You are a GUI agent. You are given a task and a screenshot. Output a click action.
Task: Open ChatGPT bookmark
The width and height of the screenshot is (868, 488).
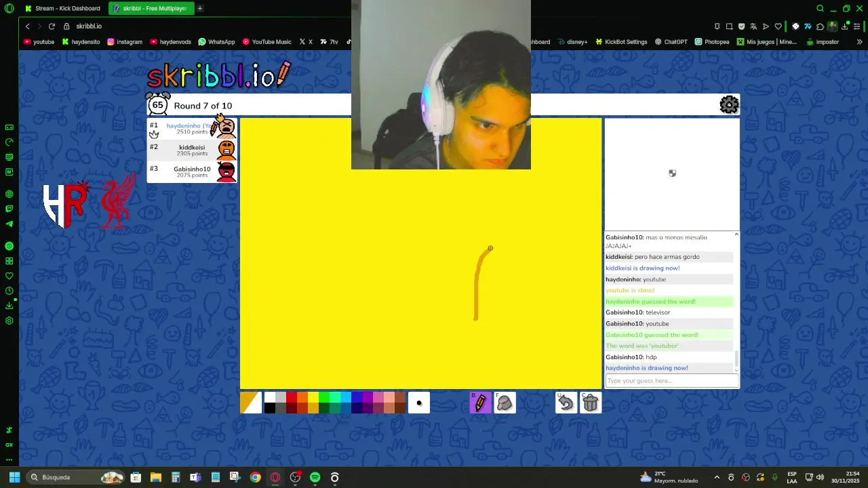coord(671,42)
